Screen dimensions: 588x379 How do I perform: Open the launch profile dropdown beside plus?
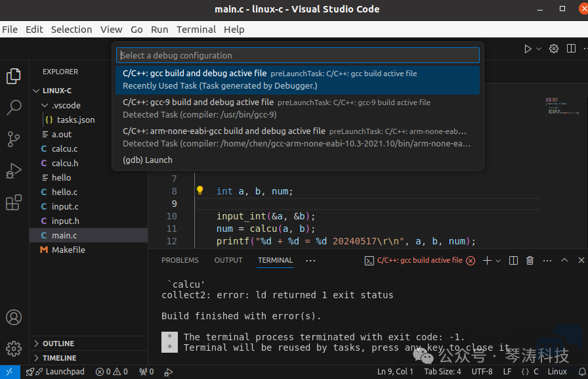[498, 261]
